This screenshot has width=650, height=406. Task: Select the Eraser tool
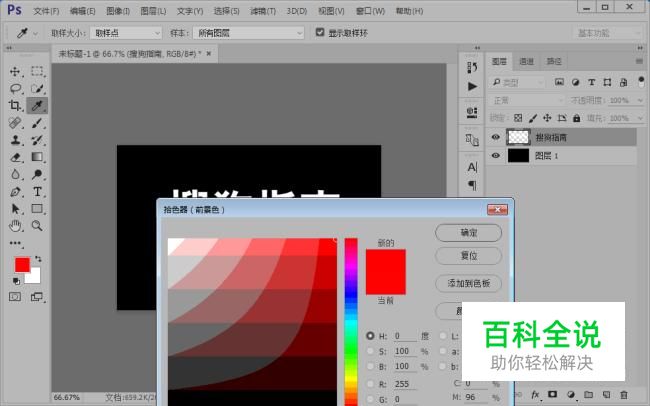pyautogui.click(x=15, y=157)
